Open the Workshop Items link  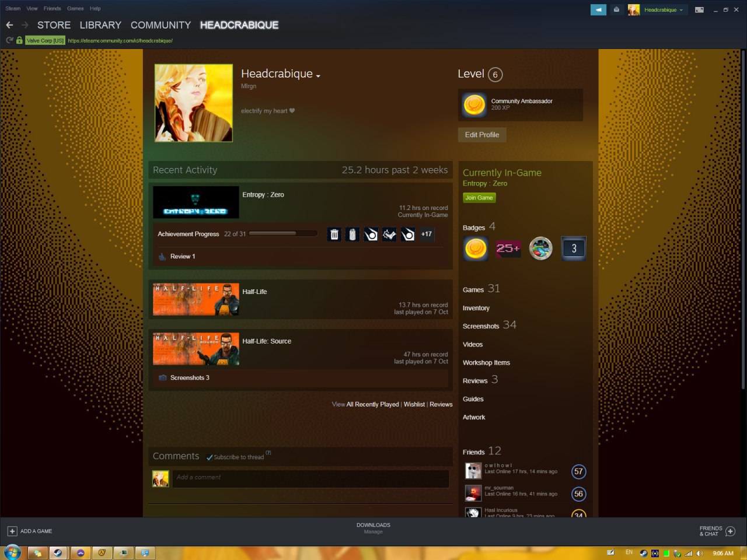tap(486, 363)
